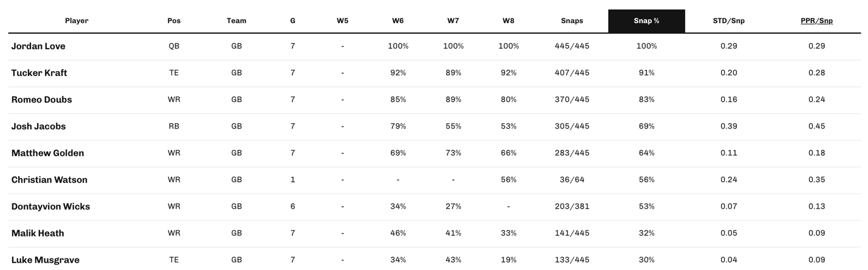
Task: Sort by G games column header
Action: [293, 21]
